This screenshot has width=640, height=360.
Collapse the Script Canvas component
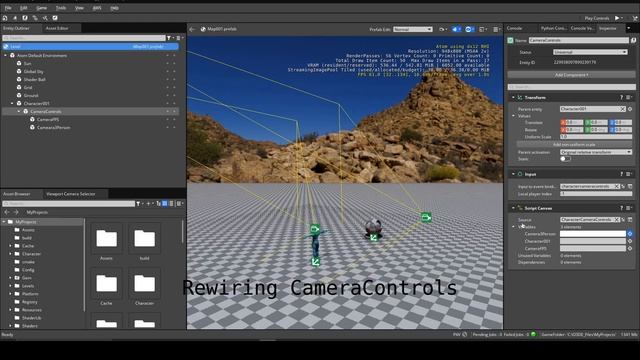point(513,208)
